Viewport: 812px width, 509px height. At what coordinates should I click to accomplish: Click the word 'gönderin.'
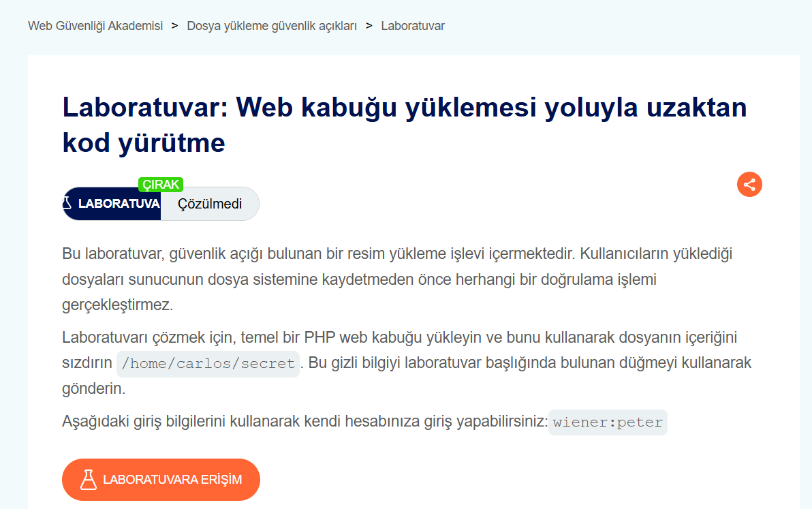click(x=94, y=389)
